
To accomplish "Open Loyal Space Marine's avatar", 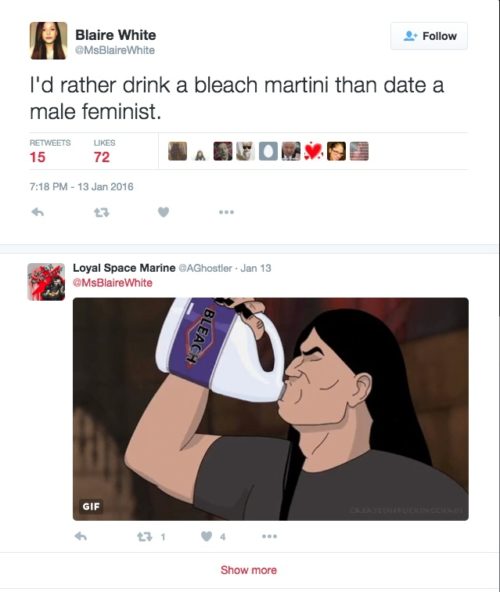I will [x=46, y=282].
